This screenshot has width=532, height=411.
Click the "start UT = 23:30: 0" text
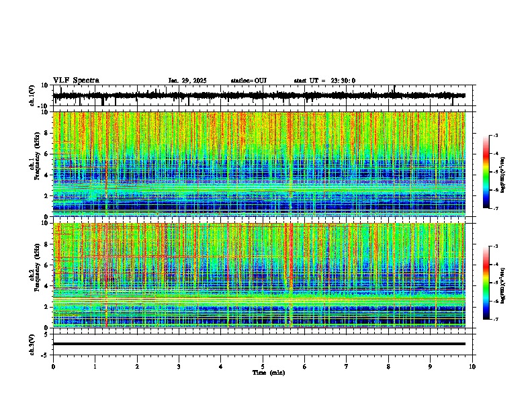[x=324, y=81]
